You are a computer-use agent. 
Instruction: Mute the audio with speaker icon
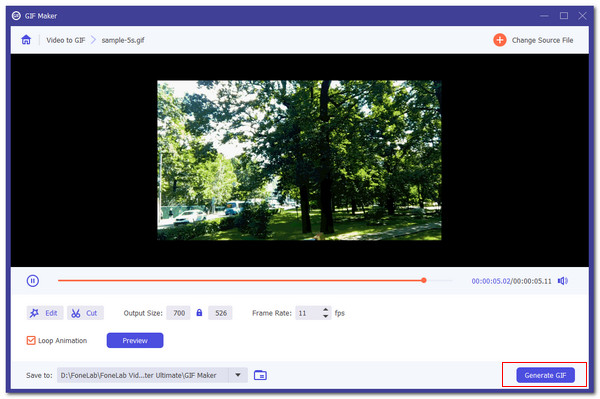562,281
